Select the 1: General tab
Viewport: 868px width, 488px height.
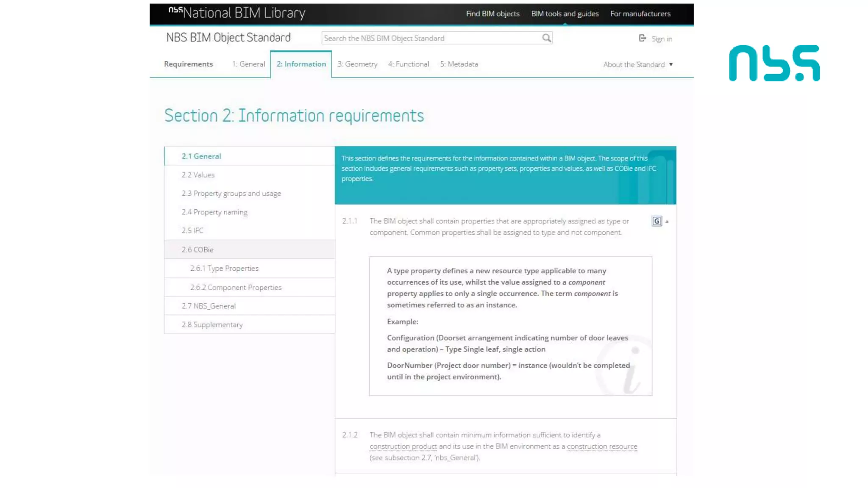248,64
